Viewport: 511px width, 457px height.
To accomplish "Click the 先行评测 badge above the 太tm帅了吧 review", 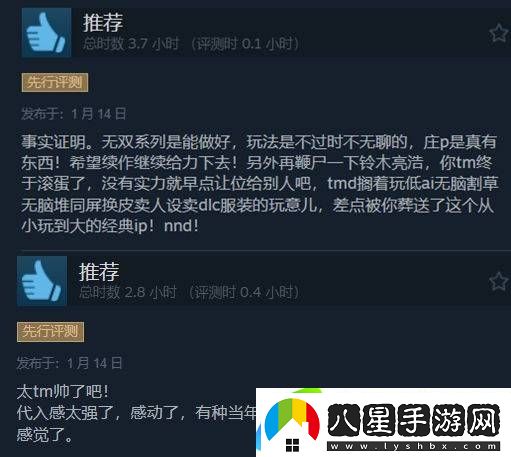I will tap(50, 332).
